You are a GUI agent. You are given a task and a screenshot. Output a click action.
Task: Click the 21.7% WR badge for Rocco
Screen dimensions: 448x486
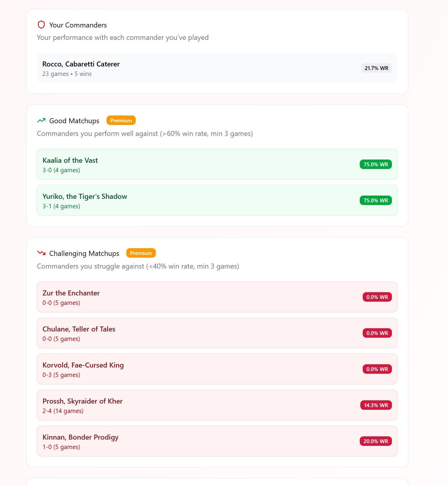pyautogui.click(x=376, y=68)
